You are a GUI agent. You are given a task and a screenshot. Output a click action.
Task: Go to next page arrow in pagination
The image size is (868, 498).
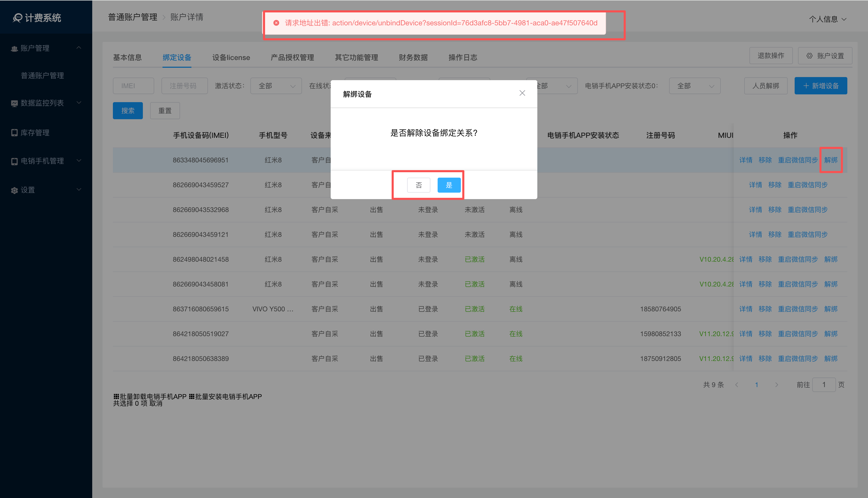click(776, 385)
